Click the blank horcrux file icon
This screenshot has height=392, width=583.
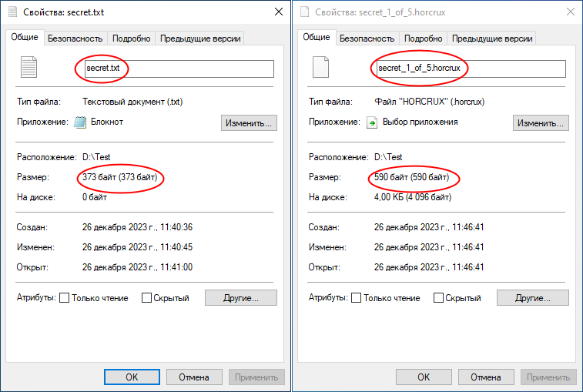320,67
